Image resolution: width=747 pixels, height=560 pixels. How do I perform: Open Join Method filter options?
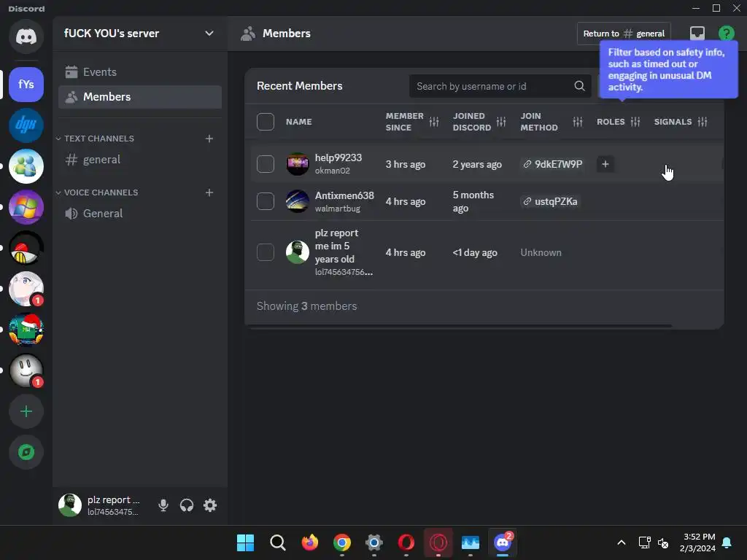click(578, 122)
